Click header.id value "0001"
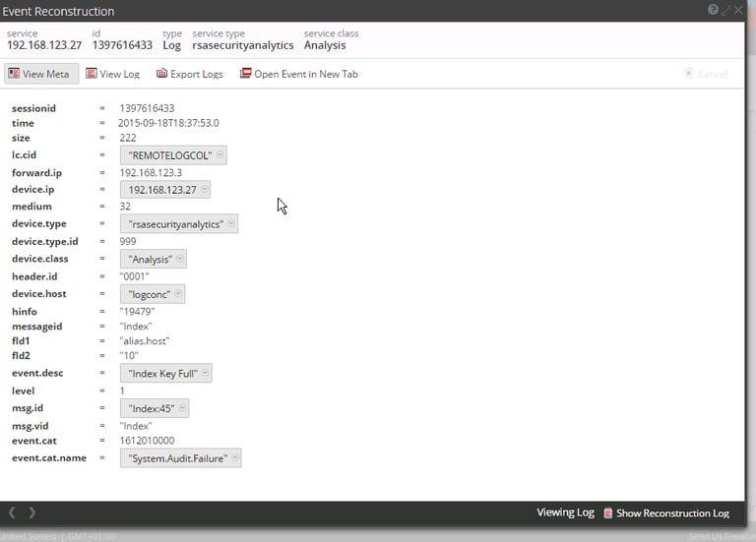Image resolution: width=756 pixels, height=542 pixels. click(134, 276)
